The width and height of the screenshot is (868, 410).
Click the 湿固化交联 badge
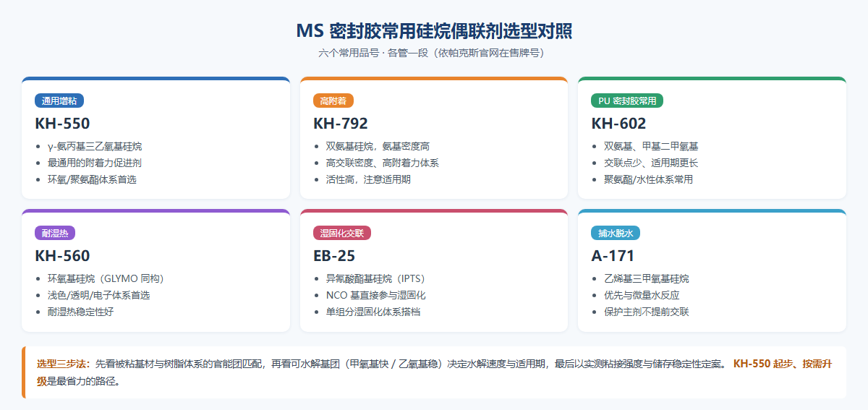pos(342,233)
